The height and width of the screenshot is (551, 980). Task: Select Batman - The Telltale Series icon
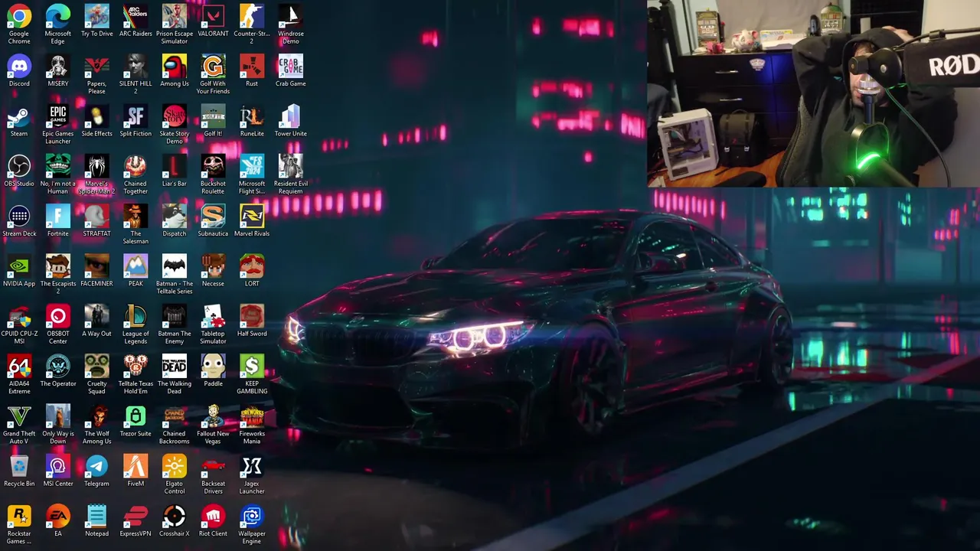coord(175,266)
